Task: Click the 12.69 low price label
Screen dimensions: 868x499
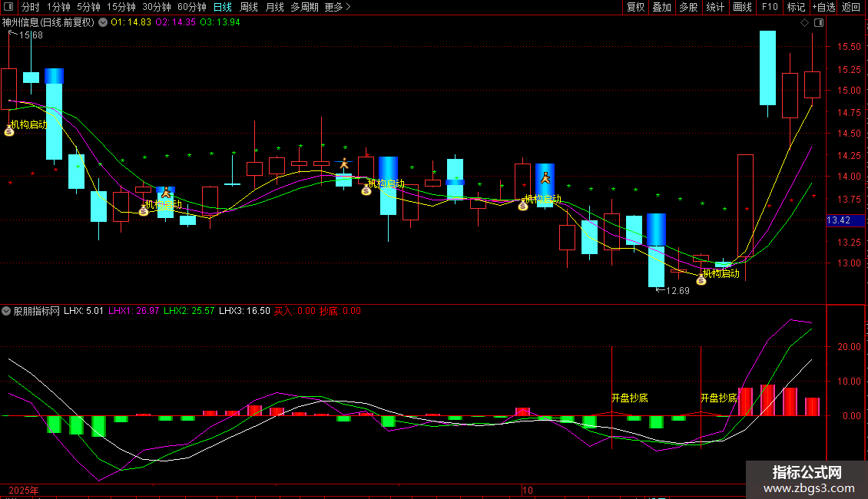Action: [x=678, y=290]
